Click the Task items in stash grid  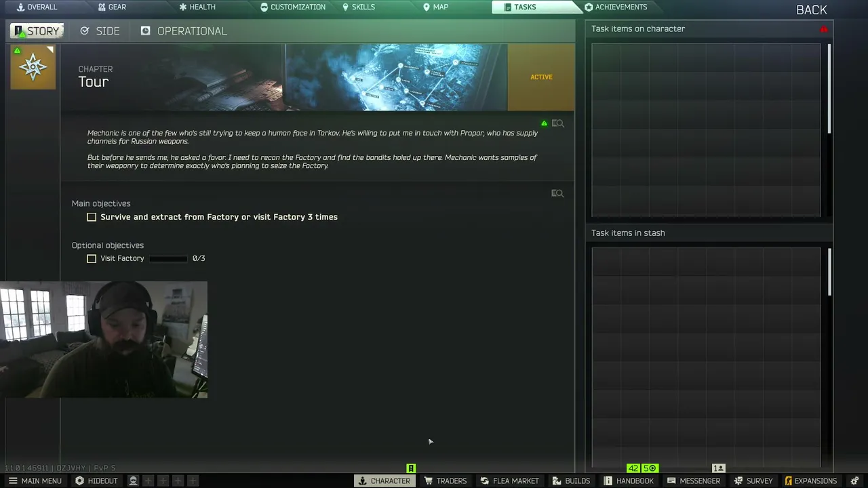[x=706, y=357]
